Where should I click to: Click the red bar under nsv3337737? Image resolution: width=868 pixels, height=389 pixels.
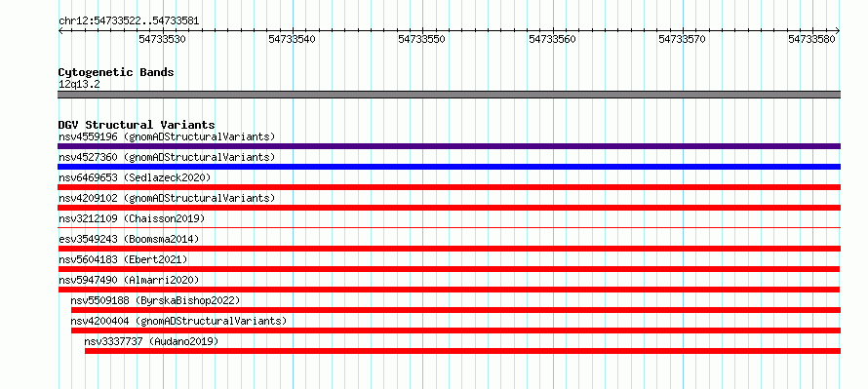click(x=463, y=351)
